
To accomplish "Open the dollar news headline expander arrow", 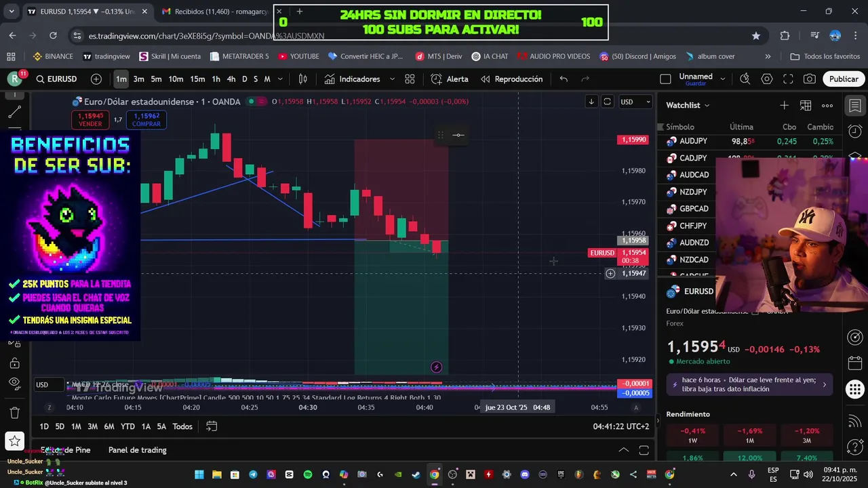I will [825, 384].
